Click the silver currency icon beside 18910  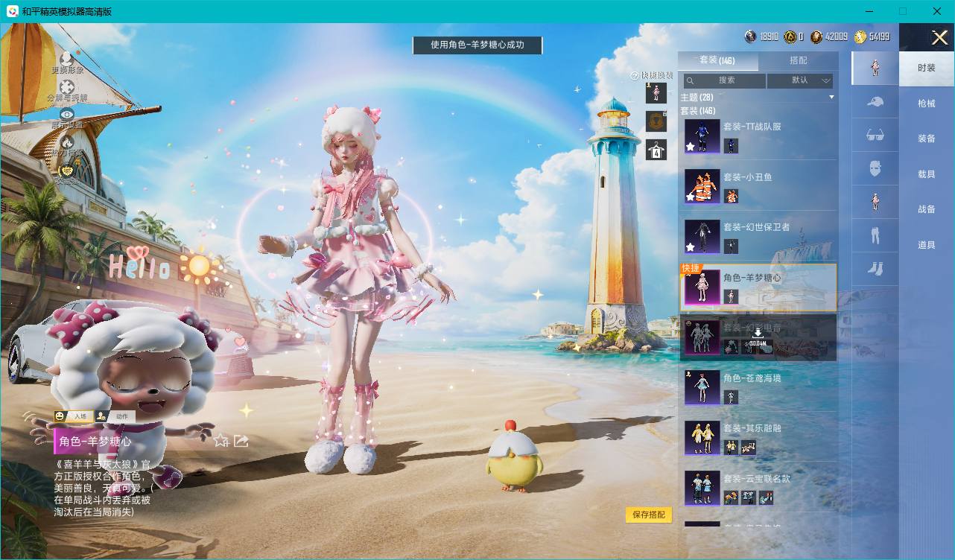click(751, 36)
